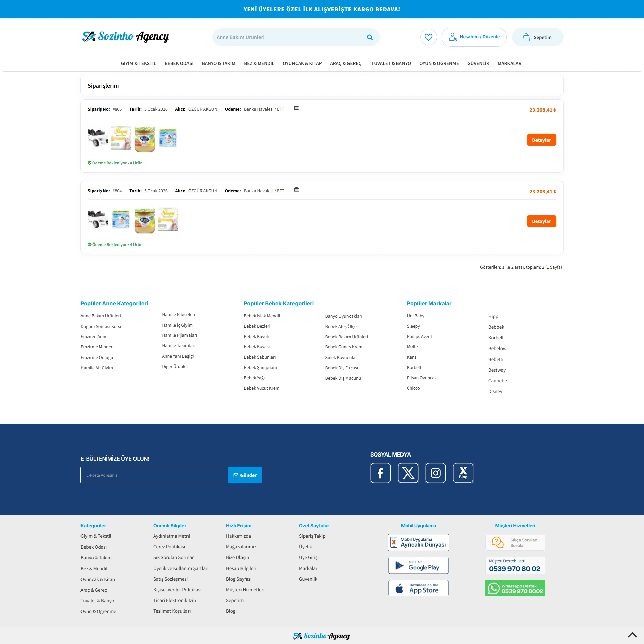Click the search magnifier icon
Viewport: 644px width, 644px height.
click(370, 37)
